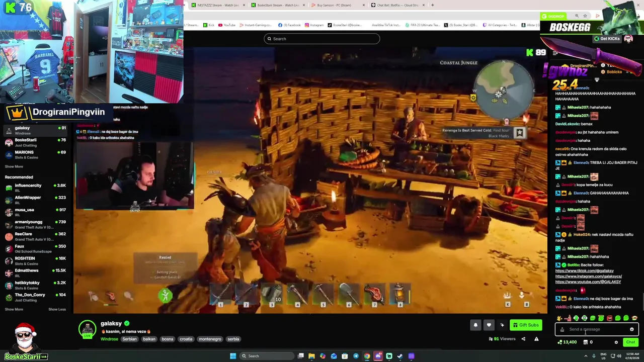Click the croatia tag
644x362 pixels.
coord(186,339)
